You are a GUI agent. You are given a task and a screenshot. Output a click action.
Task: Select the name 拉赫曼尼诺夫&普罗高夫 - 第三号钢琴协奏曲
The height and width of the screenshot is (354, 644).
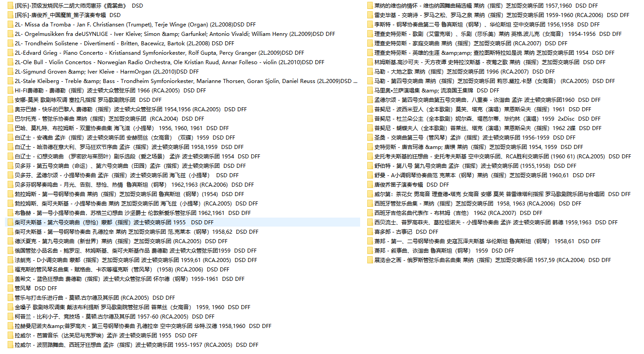143,326
